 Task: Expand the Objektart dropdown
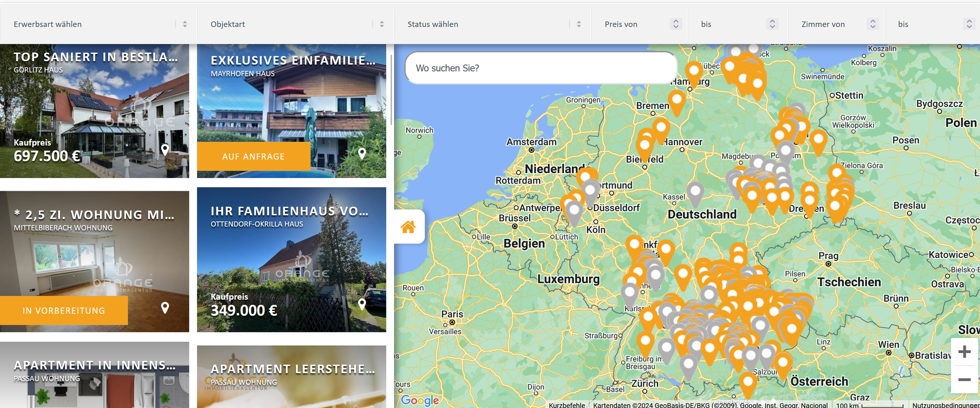[x=295, y=24]
